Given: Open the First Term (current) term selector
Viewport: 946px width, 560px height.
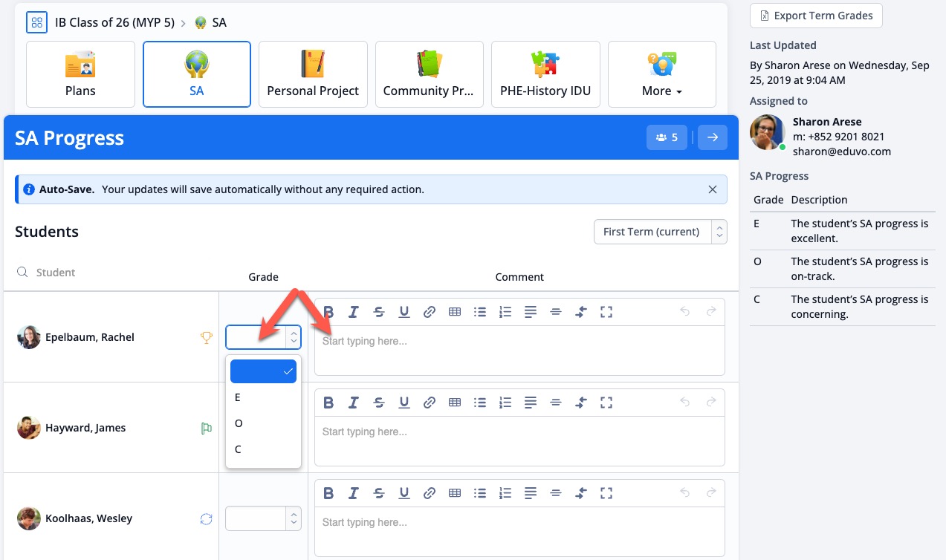Looking at the screenshot, I should 660,232.
